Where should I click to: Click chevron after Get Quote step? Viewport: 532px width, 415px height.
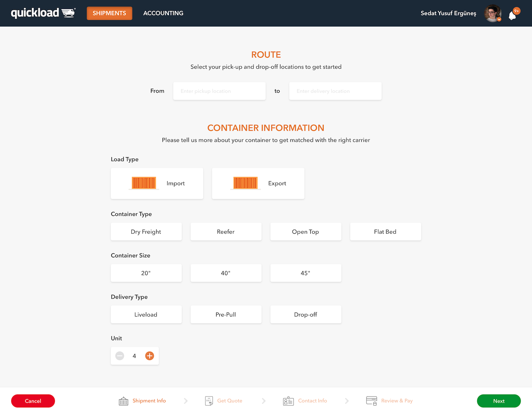264,401
